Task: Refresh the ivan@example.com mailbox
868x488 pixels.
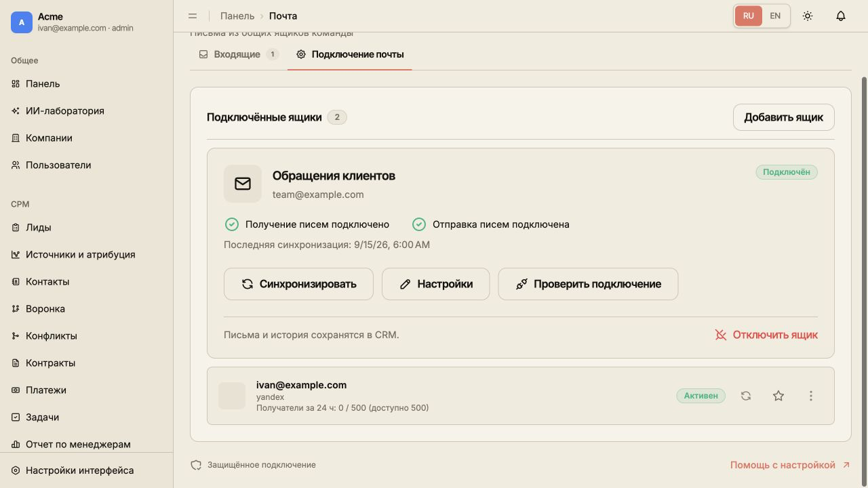Action: 746,396
